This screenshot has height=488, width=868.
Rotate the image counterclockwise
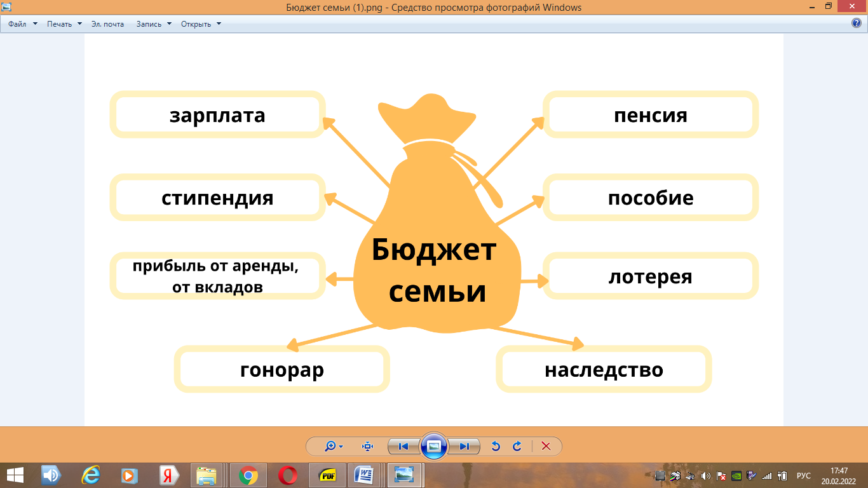tap(496, 446)
